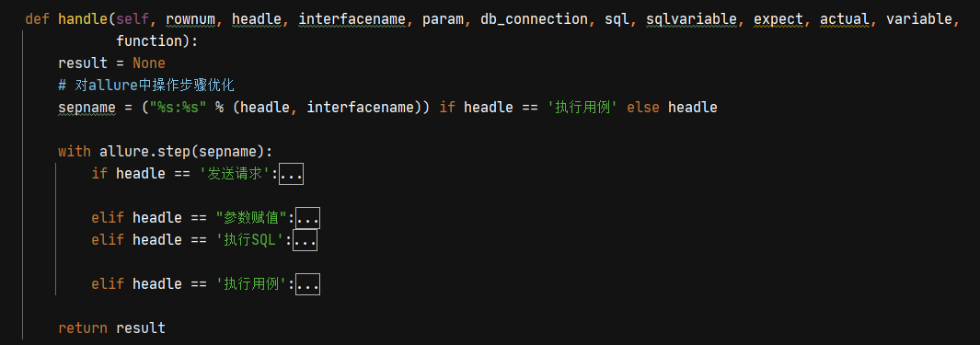
Task: Click the 'return result' statement
Action: (111, 328)
